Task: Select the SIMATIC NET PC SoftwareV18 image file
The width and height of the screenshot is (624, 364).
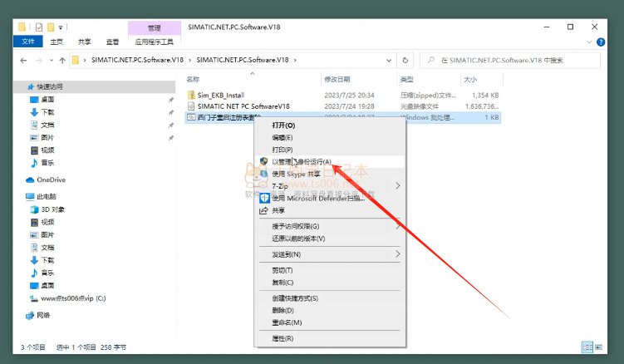Action: (243, 106)
